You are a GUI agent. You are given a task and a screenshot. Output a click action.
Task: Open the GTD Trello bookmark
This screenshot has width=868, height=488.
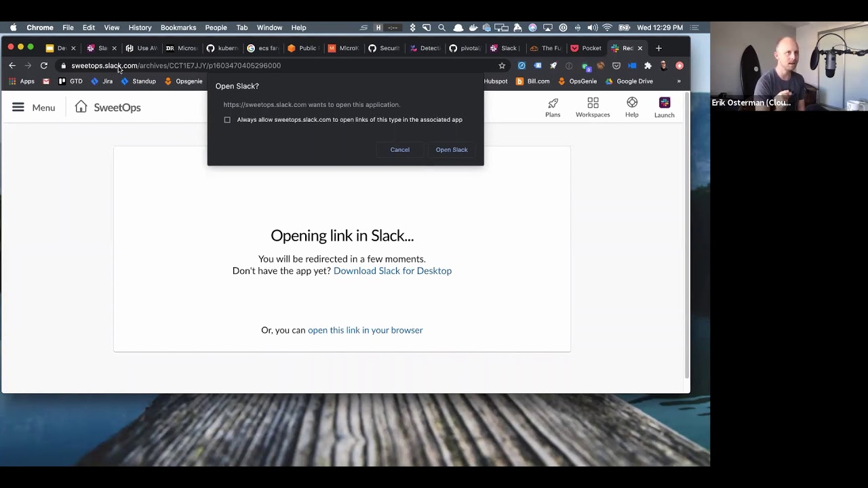71,81
